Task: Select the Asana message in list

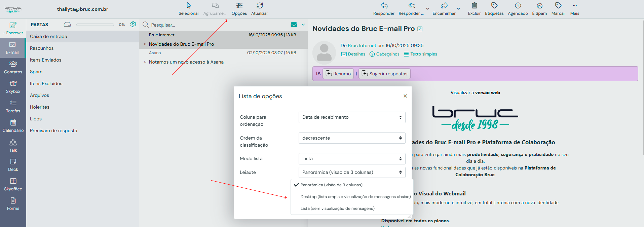Action: [223, 58]
